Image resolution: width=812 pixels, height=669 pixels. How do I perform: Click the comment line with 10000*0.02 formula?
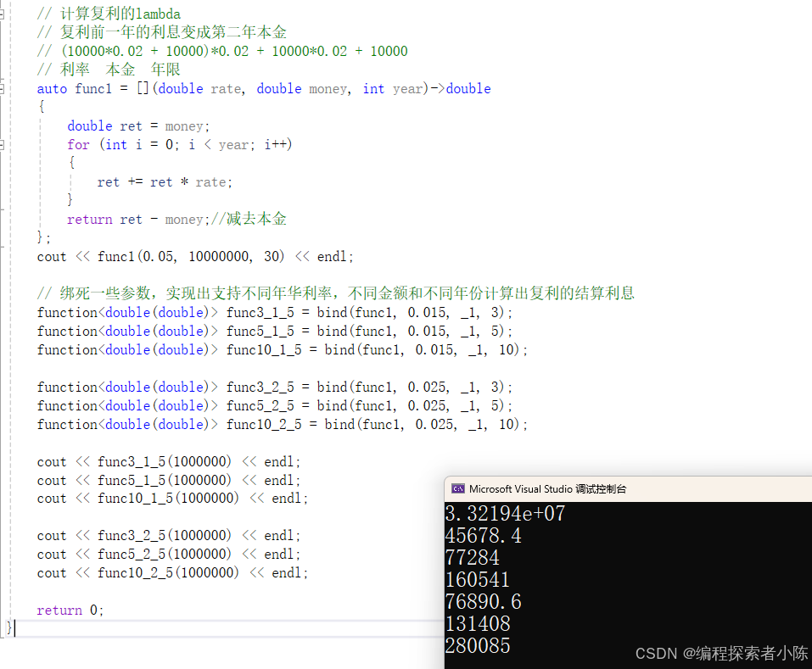(222, 51)
